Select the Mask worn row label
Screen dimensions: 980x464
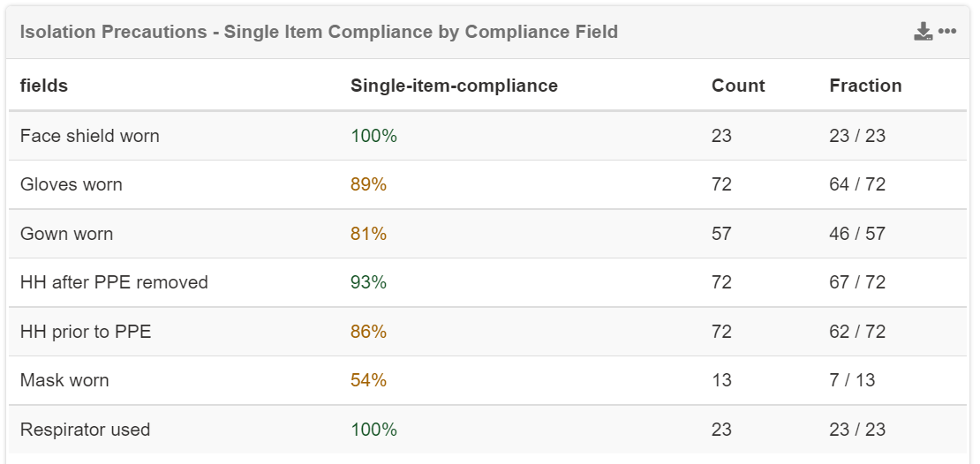click(x=64, y=380)
